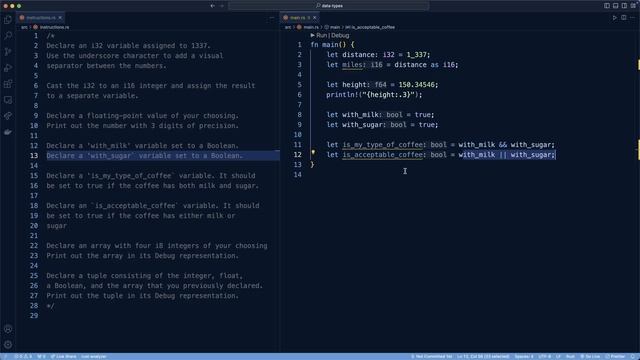Click the 1_337 number literal
The height and width of the screenshot is (360, 640).
416,55
